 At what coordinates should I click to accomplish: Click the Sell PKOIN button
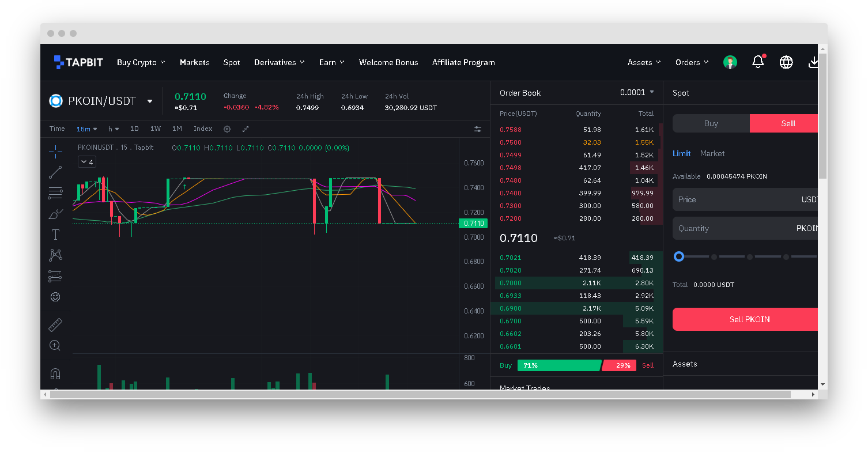tap(746, 319)
